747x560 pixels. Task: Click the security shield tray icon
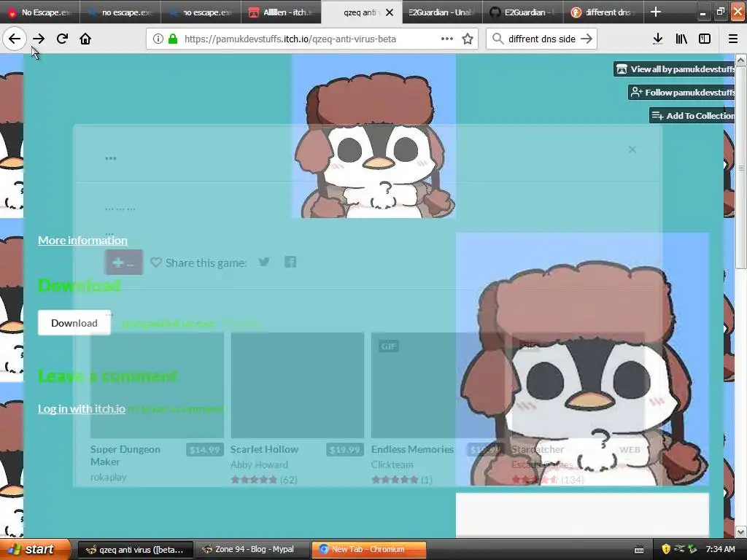666,549
